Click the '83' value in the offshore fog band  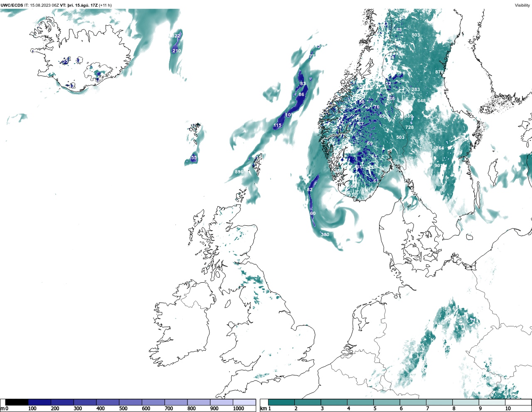[x=303, y=84]
